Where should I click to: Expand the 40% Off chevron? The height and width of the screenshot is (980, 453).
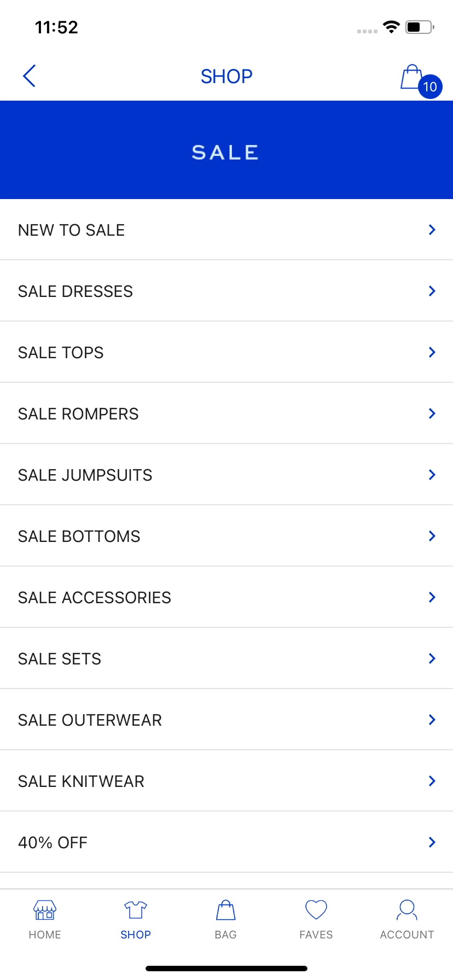point(432,842)
